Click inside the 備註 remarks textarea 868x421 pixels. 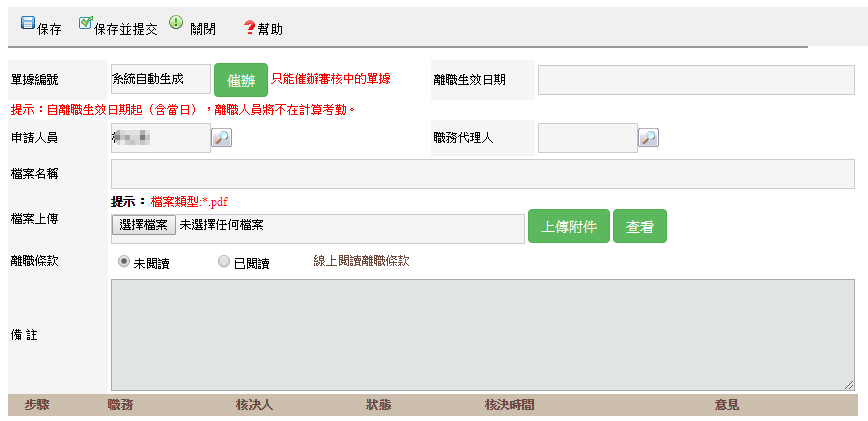click(482, 334)
